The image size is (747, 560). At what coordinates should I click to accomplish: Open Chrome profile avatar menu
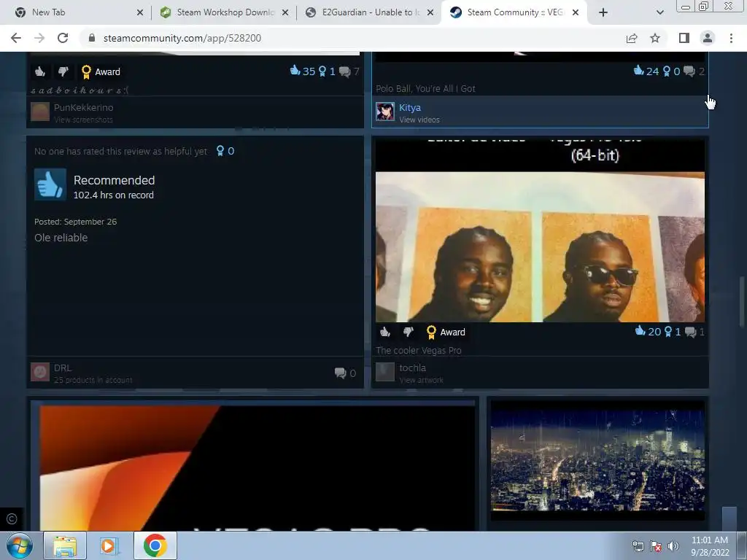[708, 38]
